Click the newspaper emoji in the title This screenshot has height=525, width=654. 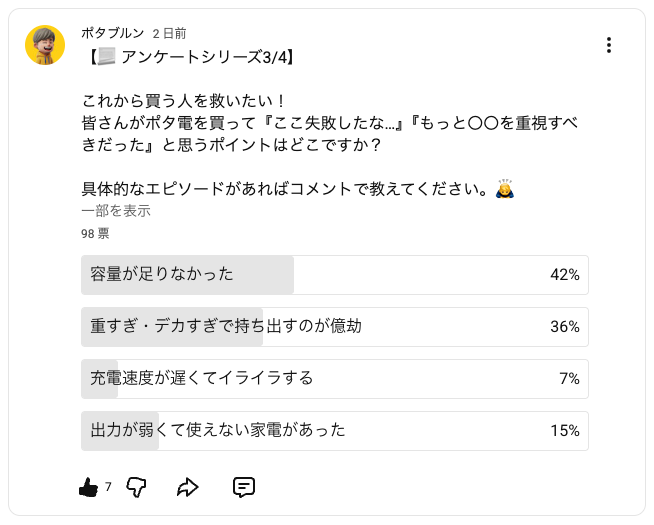pos(106,55)
